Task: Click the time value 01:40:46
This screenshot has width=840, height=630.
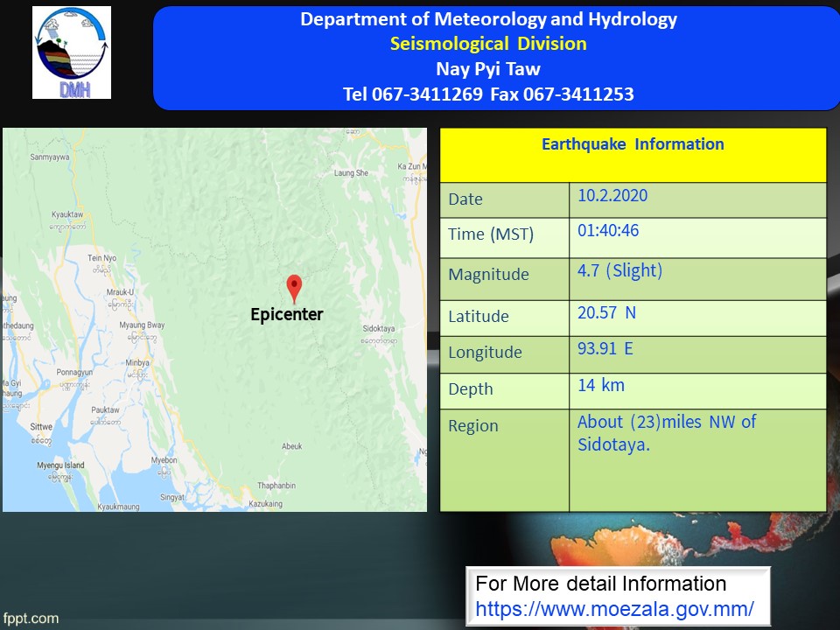Action: tap(607, 232)
